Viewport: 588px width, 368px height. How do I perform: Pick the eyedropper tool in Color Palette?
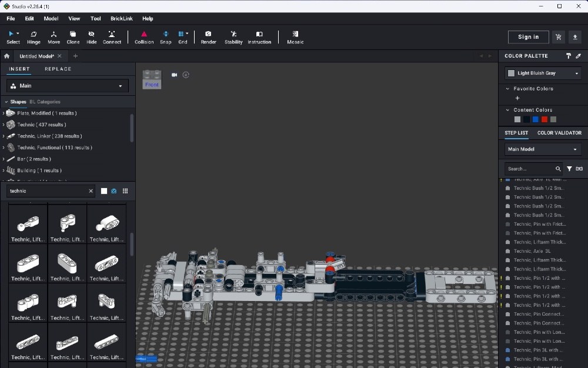pyautogui.click(x=578, y=56)
